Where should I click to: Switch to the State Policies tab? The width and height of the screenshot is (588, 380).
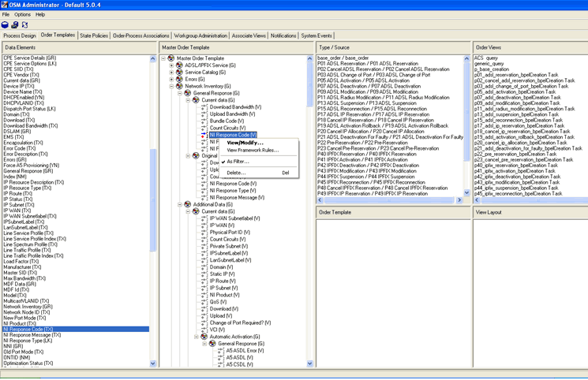[94, 35]
